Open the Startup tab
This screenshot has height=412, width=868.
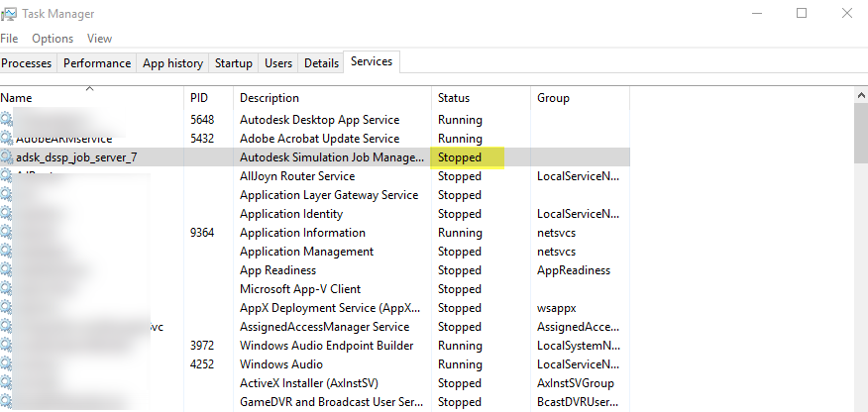click(x=234, y=63)
